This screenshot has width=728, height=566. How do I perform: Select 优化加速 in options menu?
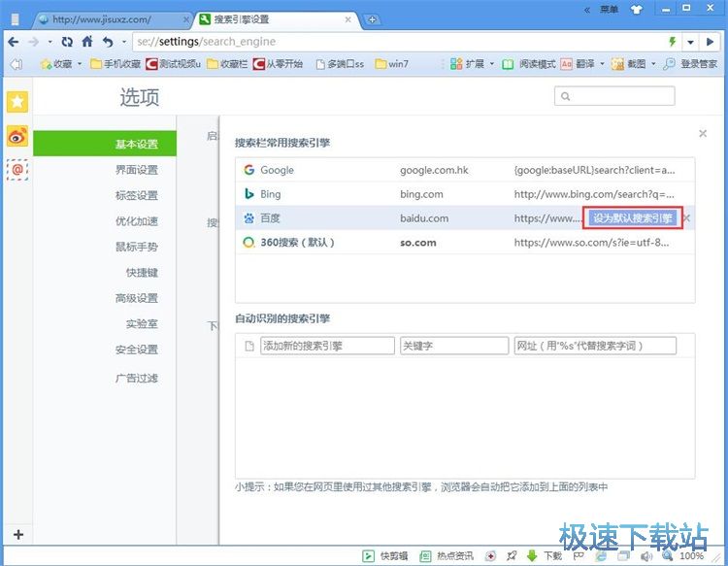coord(137,221)
